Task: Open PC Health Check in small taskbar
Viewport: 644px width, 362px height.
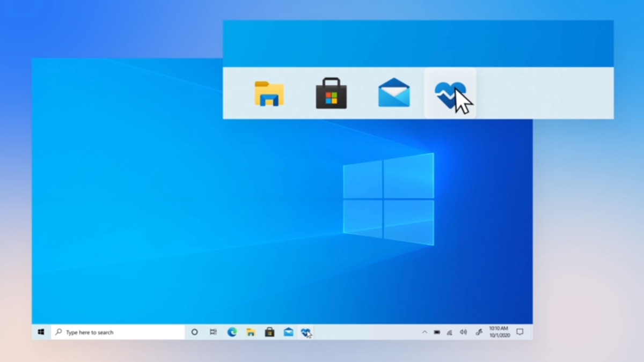Action: (306, 332)
